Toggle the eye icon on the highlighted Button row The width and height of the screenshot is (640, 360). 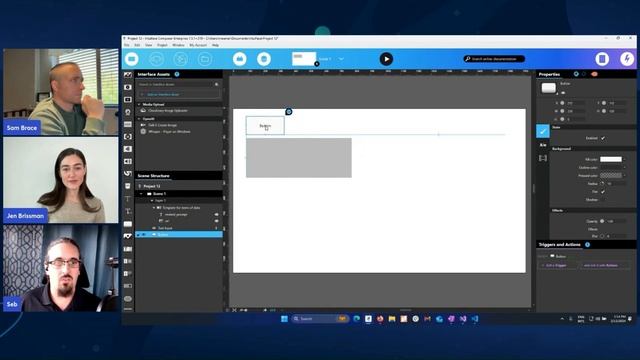[143, 235]
